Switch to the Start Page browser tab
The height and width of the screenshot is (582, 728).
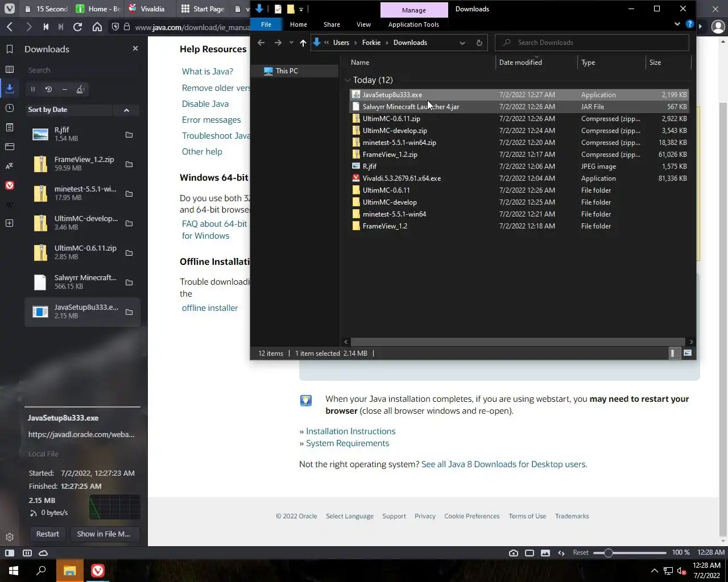203,9
